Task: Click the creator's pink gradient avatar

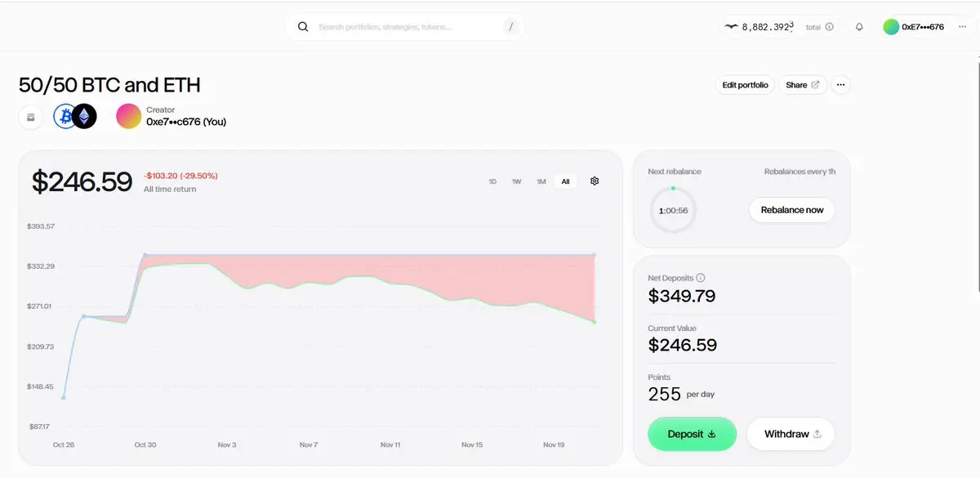Action: pos(129,116)
